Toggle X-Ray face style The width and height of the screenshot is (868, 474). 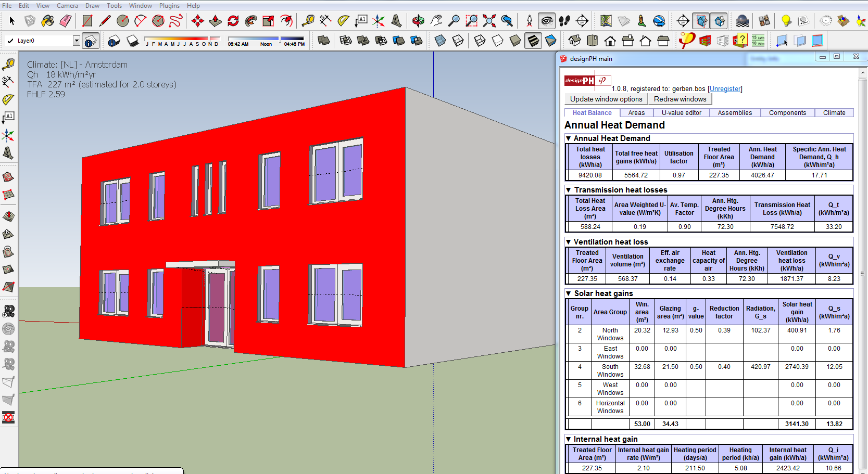(440, 41)
